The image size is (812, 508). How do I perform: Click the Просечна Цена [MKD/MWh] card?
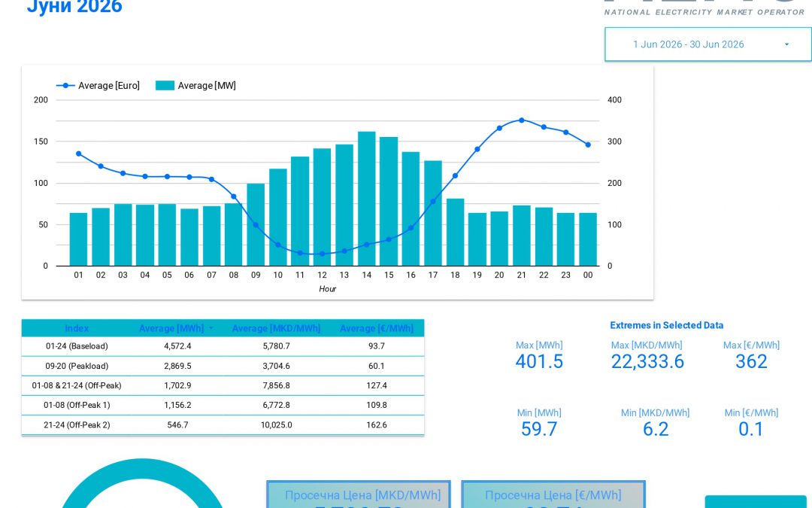pos(359,494)
